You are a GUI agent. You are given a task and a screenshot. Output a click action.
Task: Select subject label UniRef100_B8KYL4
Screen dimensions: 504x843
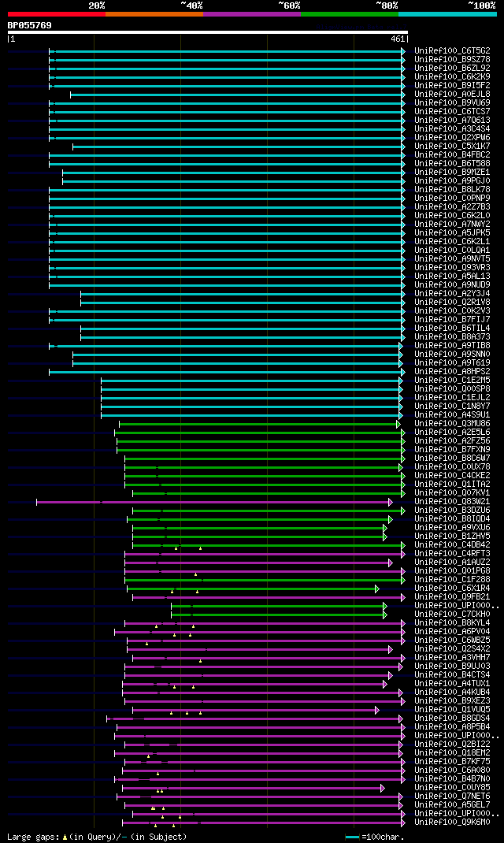tap(452, 622)
